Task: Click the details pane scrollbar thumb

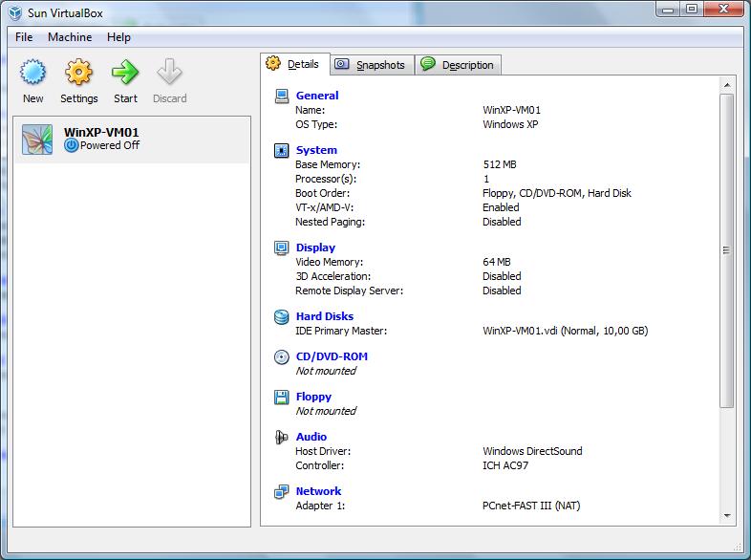Action: coord(727,250)
